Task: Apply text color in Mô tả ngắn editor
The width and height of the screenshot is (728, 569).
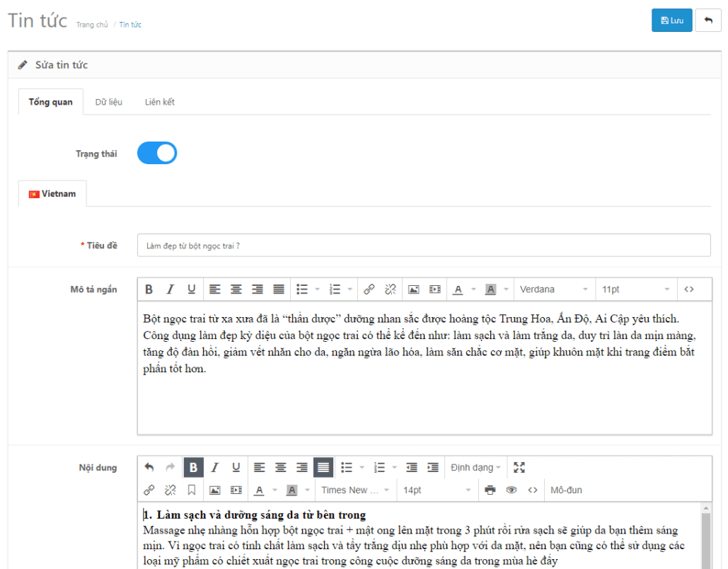Action: coord(458,289)
